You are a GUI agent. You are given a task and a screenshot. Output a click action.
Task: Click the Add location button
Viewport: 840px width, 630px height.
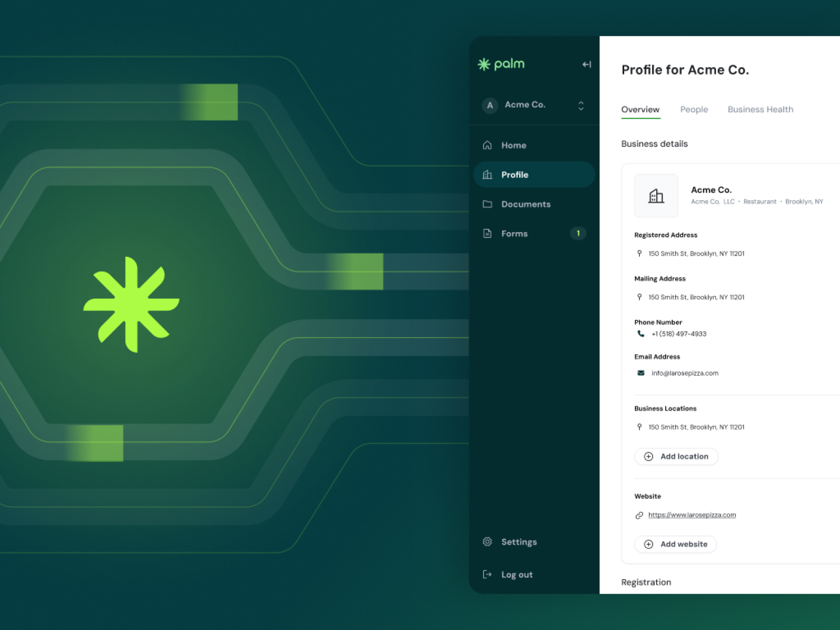[x=676, y=457]
